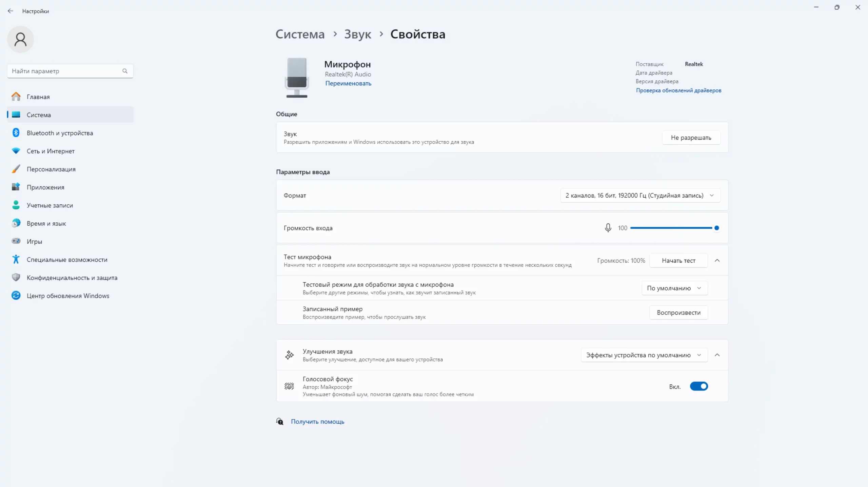Click the Найти параметр search field
868x487 pixels.
64,71
